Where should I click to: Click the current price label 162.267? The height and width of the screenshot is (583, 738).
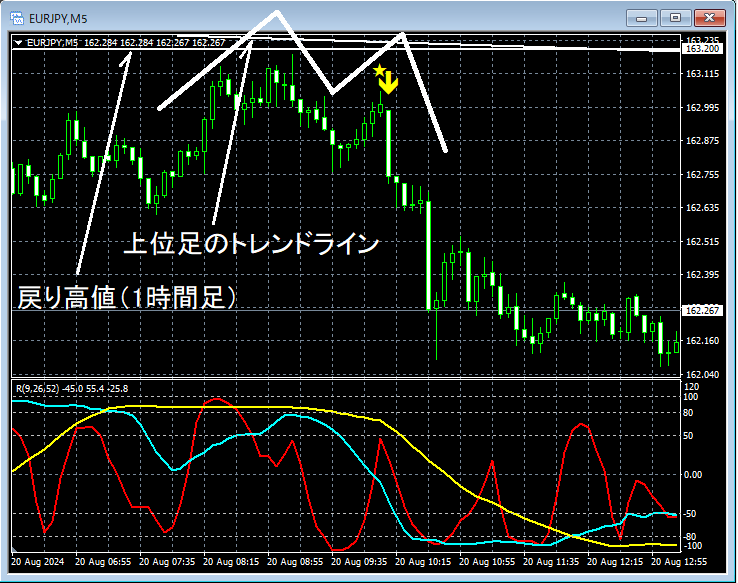pyautogui.click(x=702, y=311)
